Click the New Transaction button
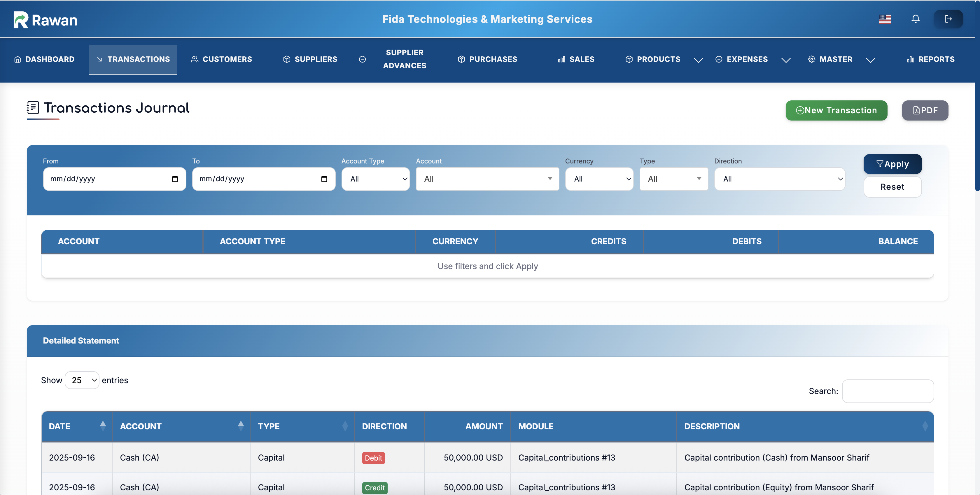Screen dimensions: 980x495 (836, 110)
